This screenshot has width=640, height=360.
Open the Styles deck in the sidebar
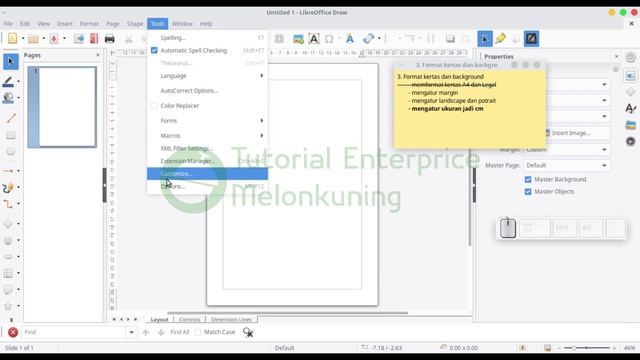coord(631,108)
